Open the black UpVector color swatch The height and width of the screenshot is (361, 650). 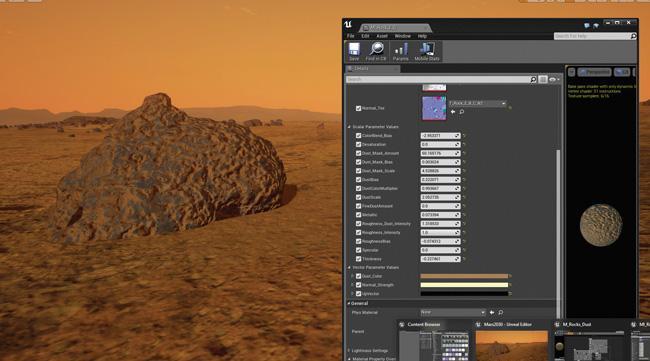click(x=464, y=293)
